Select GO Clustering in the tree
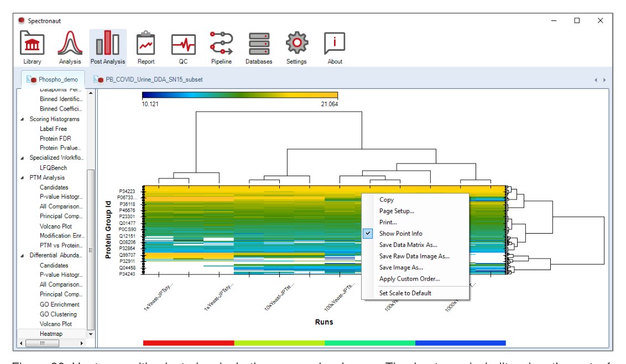 [x=58, y=314]
